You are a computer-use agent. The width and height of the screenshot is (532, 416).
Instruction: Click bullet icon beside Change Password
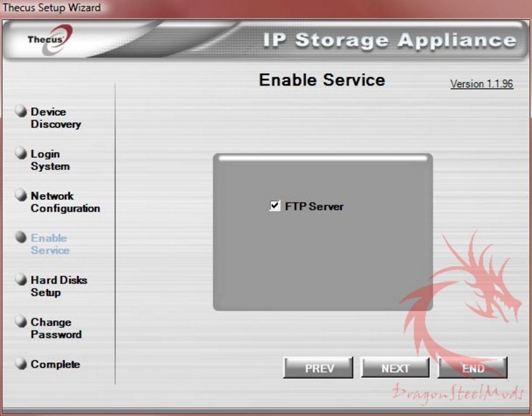pyautogui.click(x=21, y=321)
